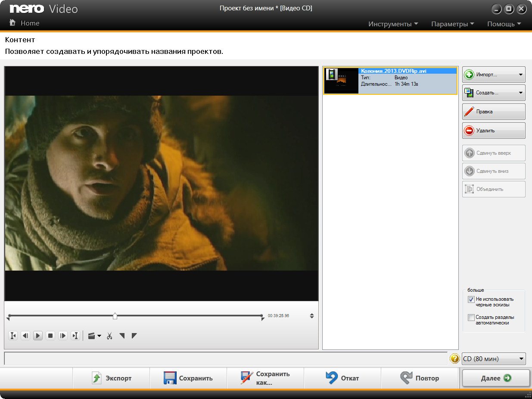
Task: Step forward one frame
Action: pos(63,336)
